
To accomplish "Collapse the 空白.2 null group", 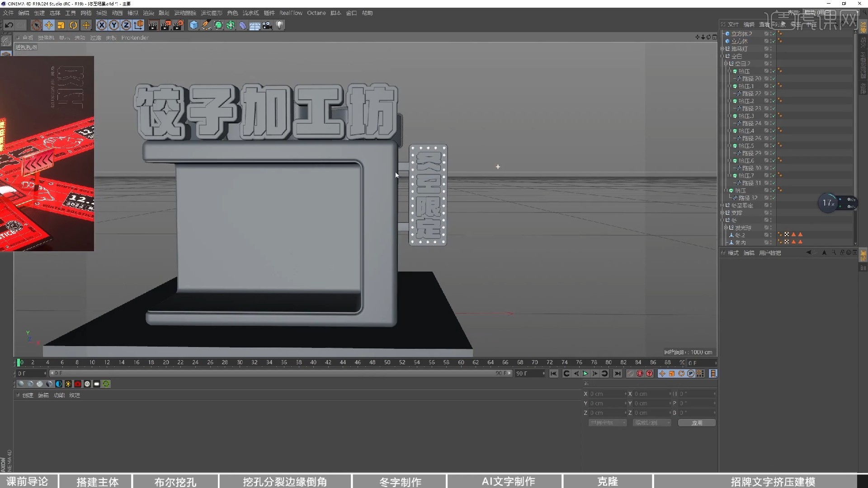I will tap(726, 64).
